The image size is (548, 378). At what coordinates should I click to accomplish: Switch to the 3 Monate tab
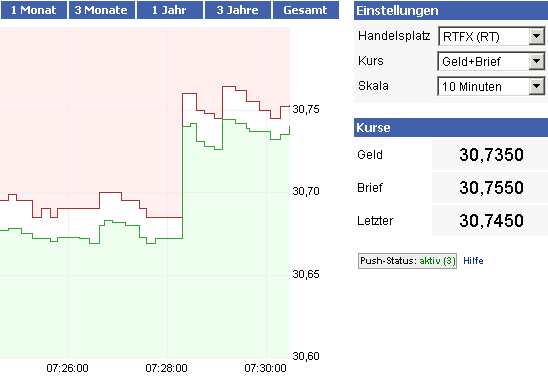[x=102, y=10]
